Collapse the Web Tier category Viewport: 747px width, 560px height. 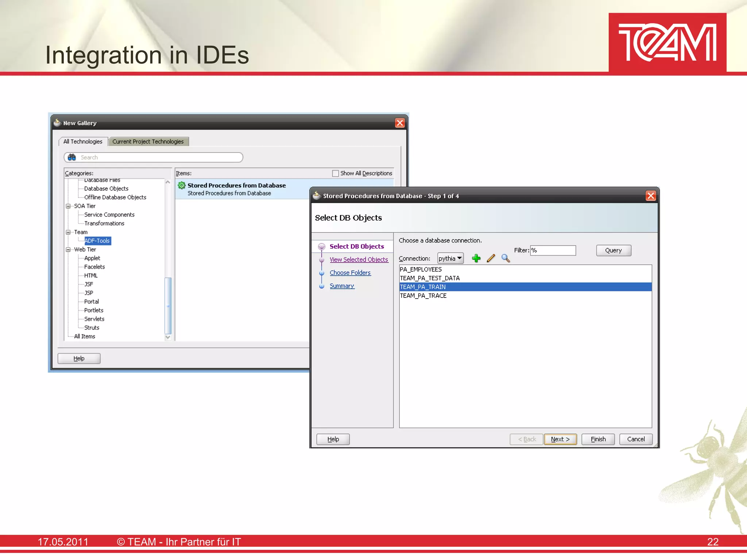[68, 250]
